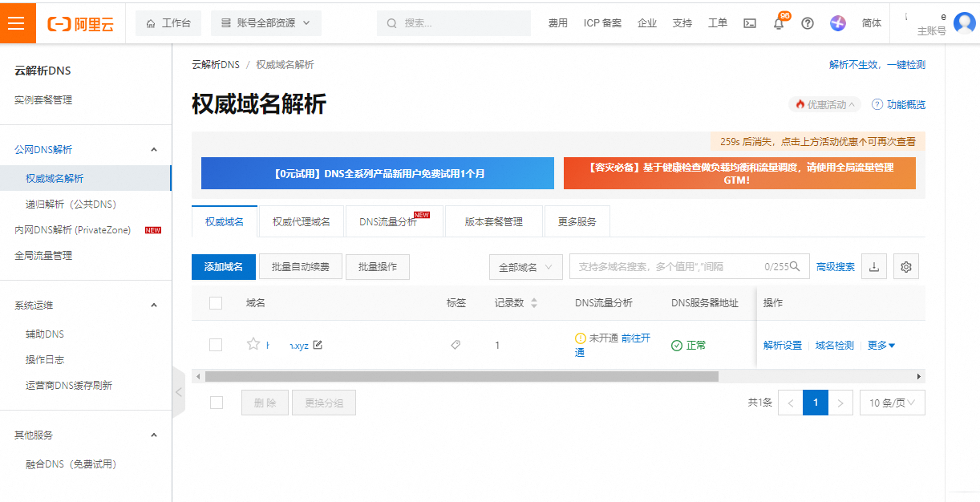Click the magnifier icon in domain search
Viewport: 980px width, 502px height.
pos(796,267)
